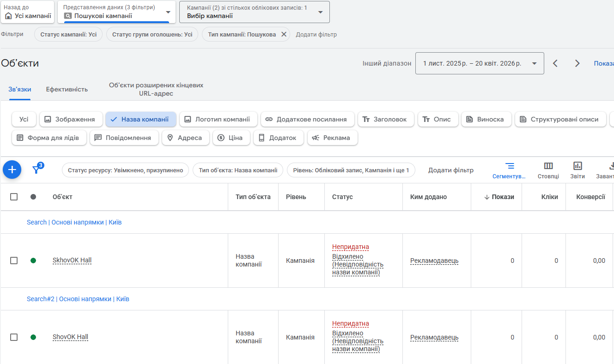Go to previous date range arrow
The height and width of the screenshot is (364, 614).
(x=555, y=63)
